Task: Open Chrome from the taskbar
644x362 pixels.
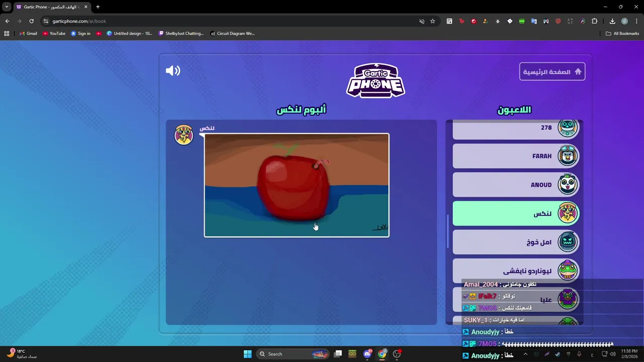Action: click(382, 354)
